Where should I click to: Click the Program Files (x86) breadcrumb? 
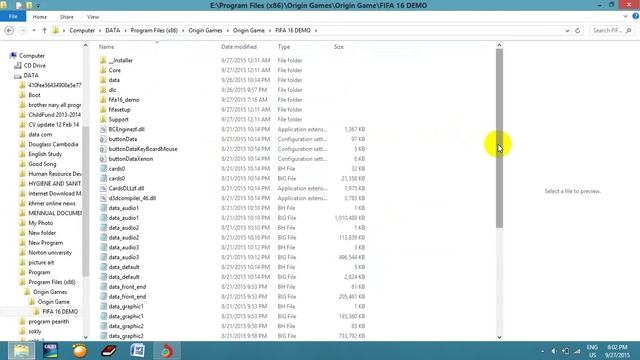pos(154,31)
